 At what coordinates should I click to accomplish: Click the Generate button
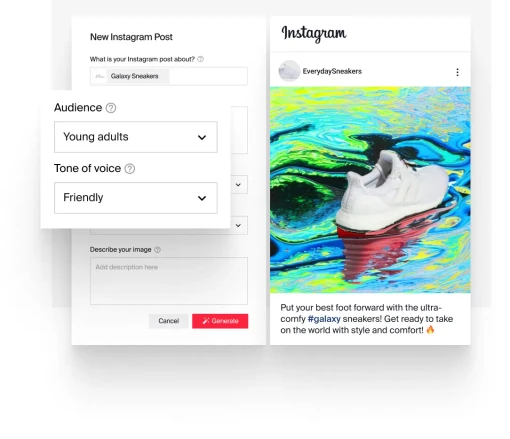pos(220,321)
